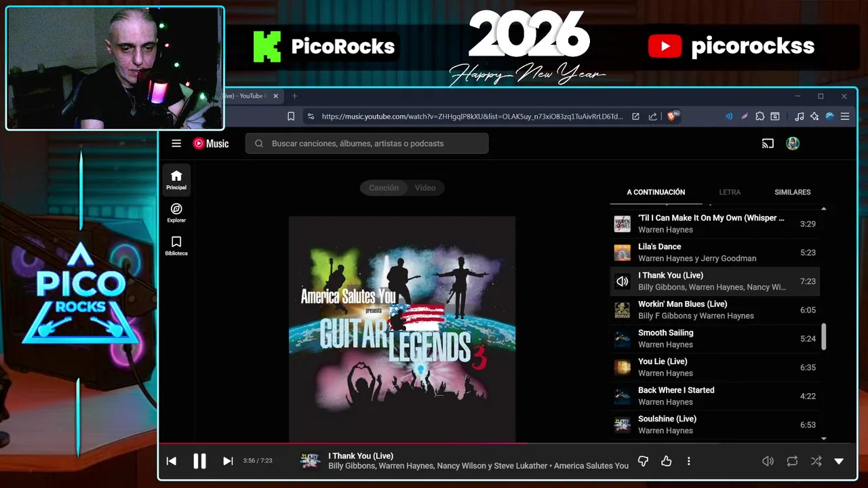Click the song search input field

coord(367,144)
